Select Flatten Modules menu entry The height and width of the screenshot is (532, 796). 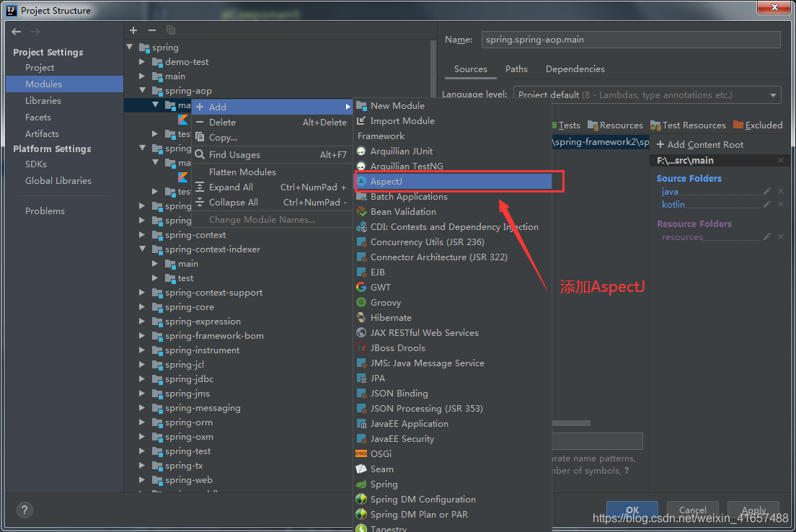[273, 172]
